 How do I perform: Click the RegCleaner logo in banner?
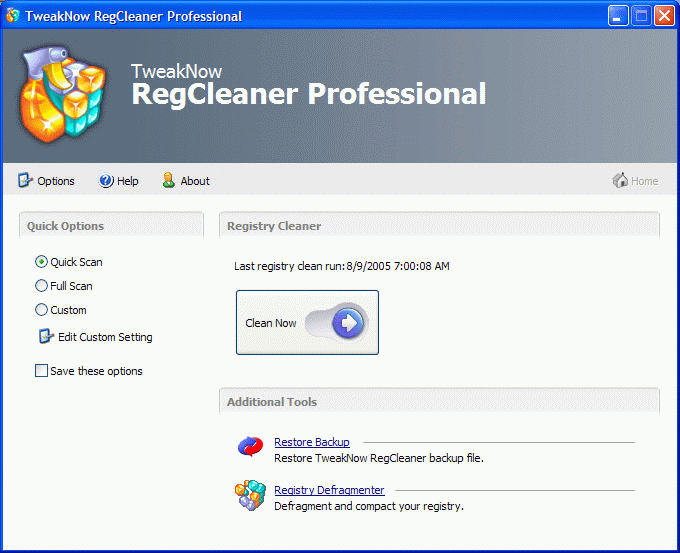coord(61,94)
